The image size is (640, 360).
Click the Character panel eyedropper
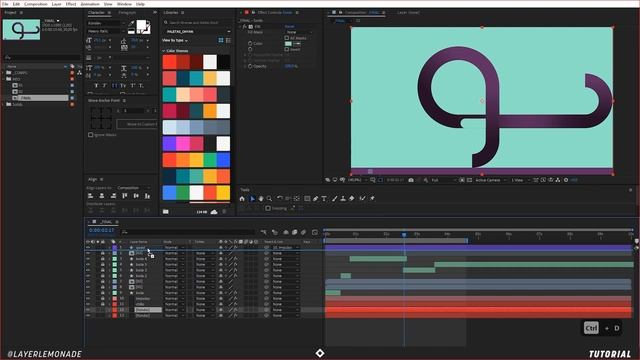pos(132,24)
